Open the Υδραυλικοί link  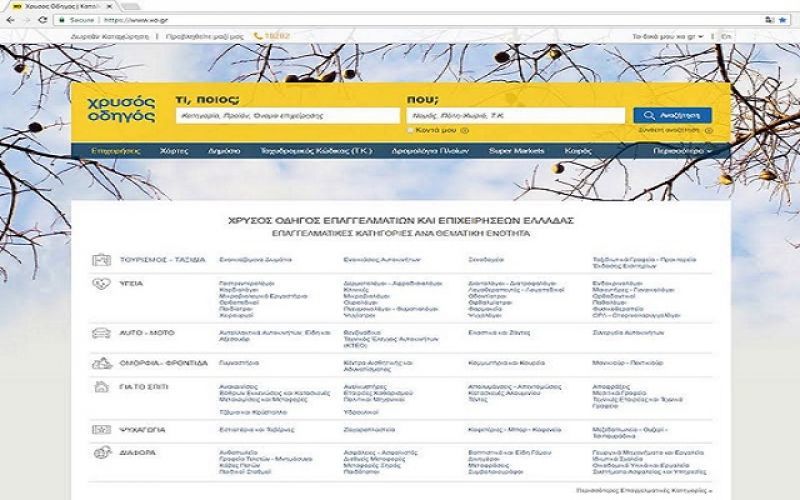point(361,412)
